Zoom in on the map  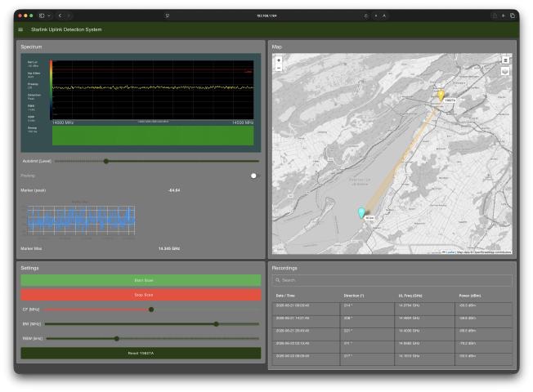pos(279,60)
